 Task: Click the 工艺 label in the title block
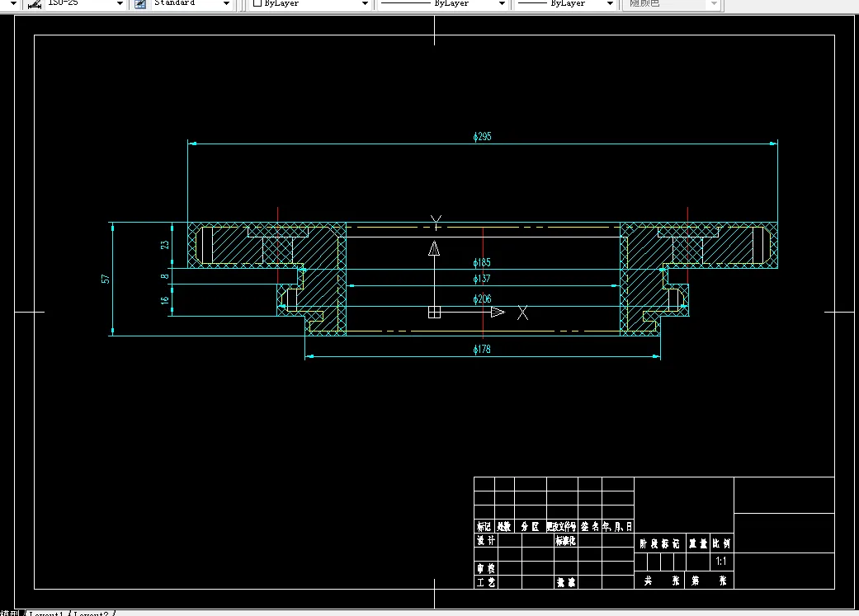click(x=485, y=582)
